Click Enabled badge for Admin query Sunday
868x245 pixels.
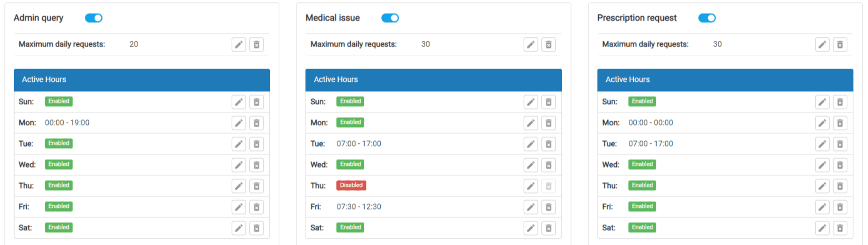[x=59, y=101]
